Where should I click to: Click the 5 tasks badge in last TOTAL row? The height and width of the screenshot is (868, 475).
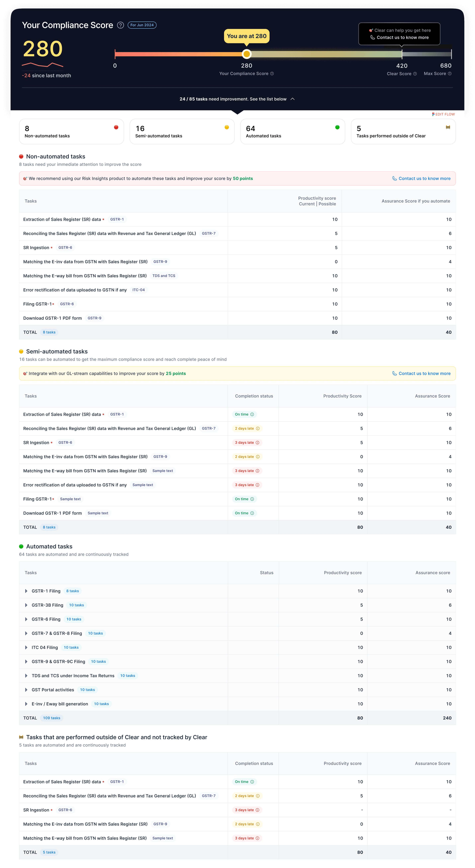pos(49,853)
